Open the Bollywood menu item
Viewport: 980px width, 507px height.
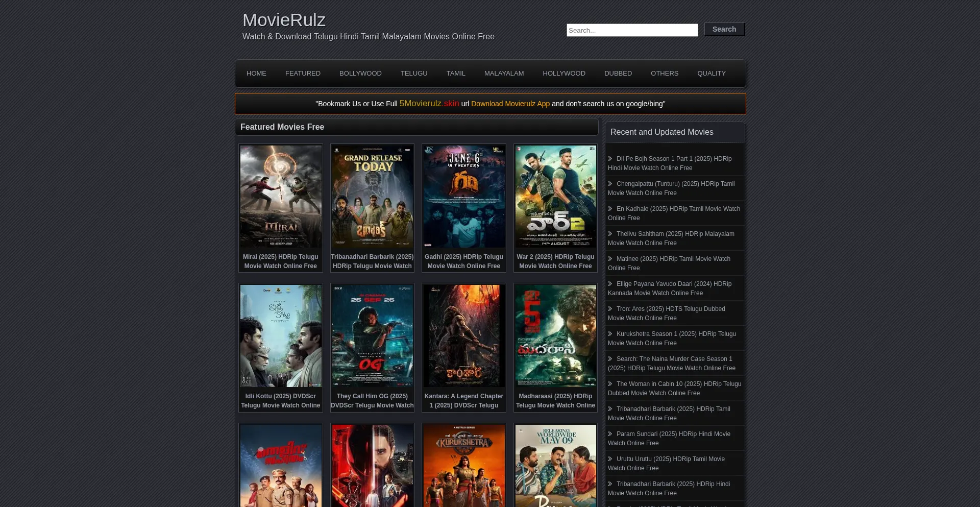[x=360, y=74]
